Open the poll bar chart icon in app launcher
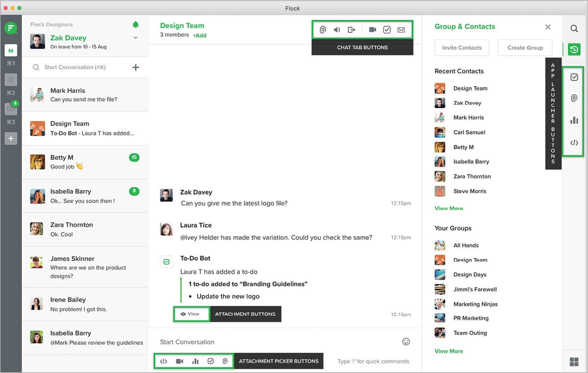The width and height of the screenshot is (588, 373). coord(574,120)
